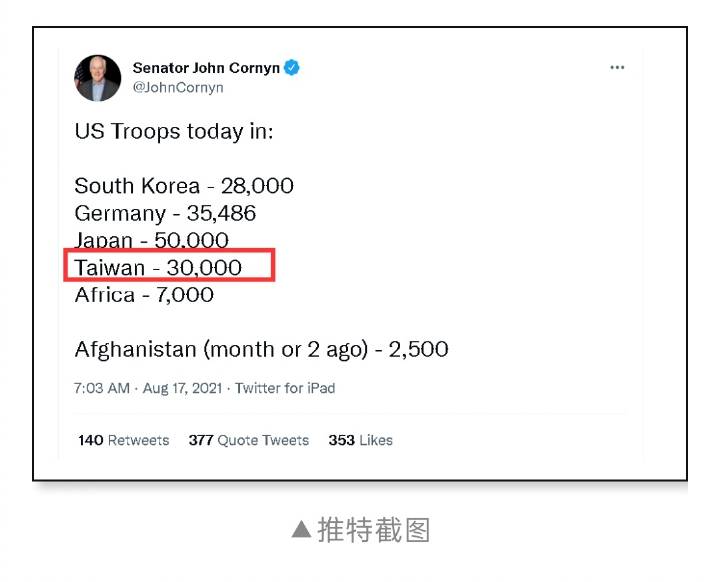Viewport: 720px width, 582px height.
Task: Click the blue verified badge icon
Action: coord(292,68)
